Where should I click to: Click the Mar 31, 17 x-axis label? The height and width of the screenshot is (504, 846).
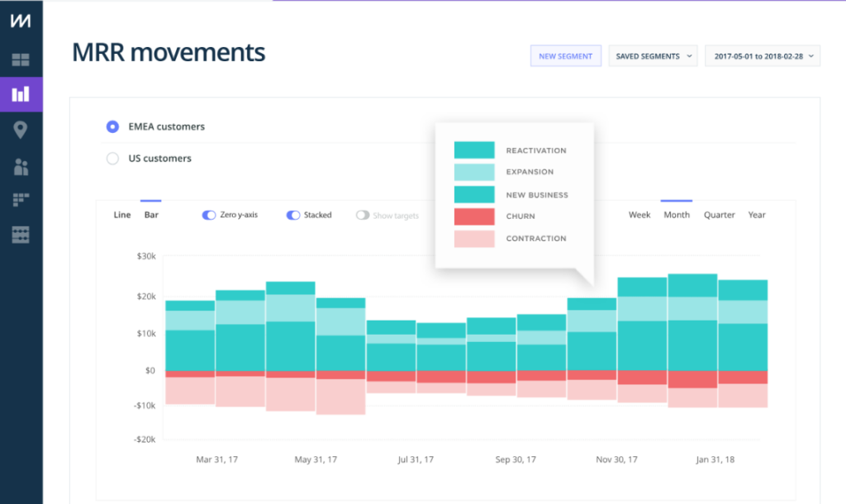click(217, 459)
